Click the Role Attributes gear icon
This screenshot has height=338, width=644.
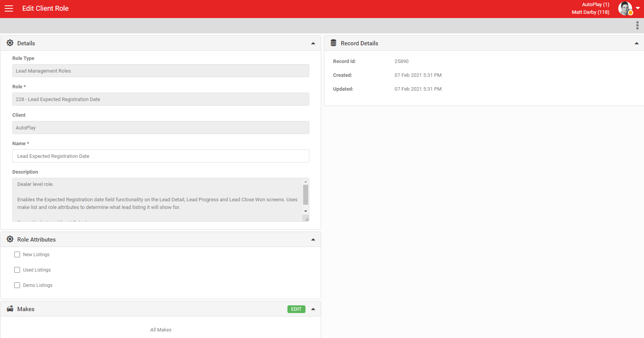[10, 239]
